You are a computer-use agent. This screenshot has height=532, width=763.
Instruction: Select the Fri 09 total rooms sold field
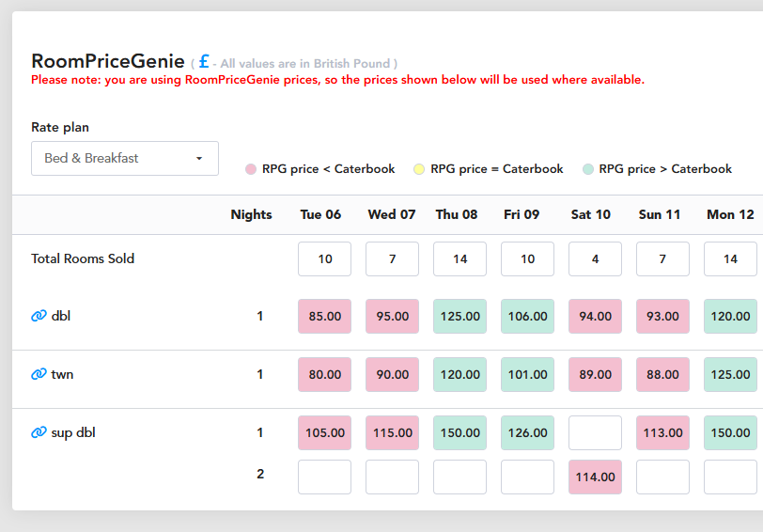coord(527,258)
